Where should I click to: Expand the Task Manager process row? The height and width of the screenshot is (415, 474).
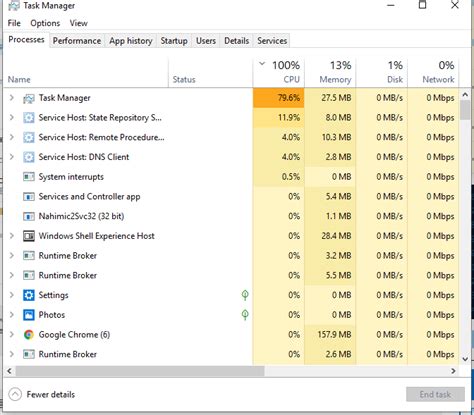coord(12,98)
